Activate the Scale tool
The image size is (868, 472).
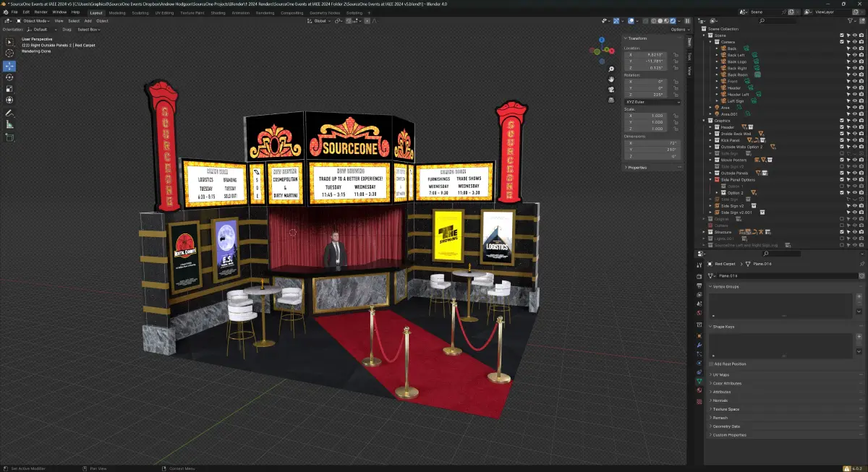(9, 88)
